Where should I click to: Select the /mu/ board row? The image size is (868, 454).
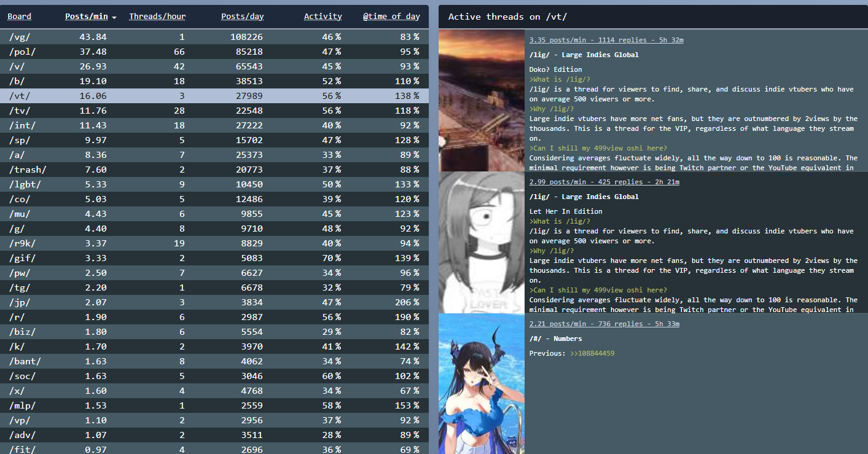214,214
